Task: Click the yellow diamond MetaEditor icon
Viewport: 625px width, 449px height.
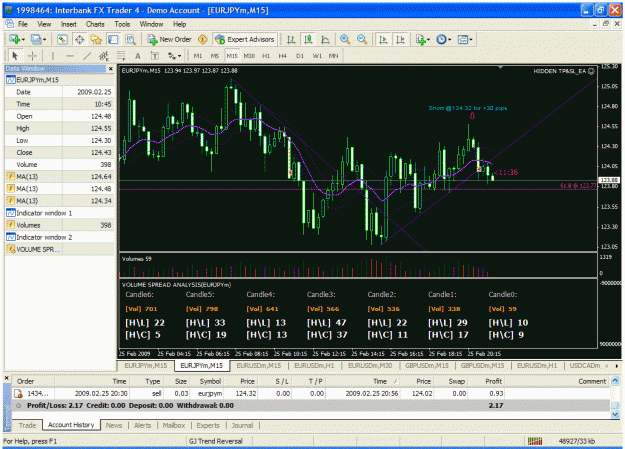Action: click(202, 39)
